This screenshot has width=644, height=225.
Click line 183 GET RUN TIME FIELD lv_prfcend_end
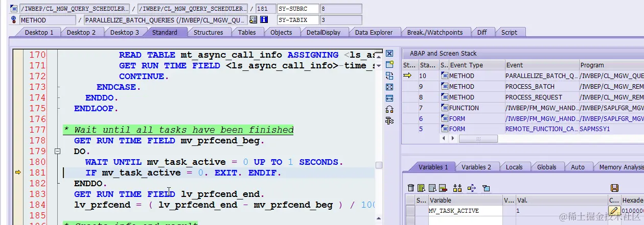click(169, 194)
